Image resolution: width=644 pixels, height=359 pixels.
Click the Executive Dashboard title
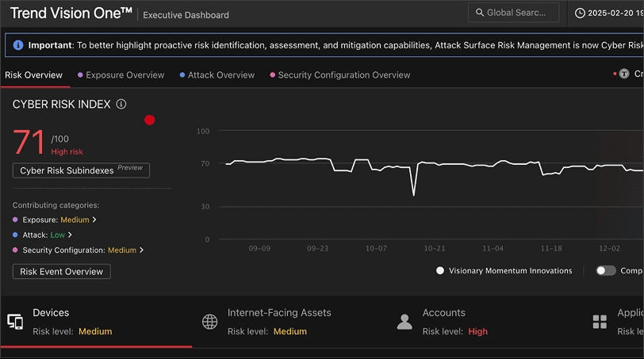(x=186, y=15)
